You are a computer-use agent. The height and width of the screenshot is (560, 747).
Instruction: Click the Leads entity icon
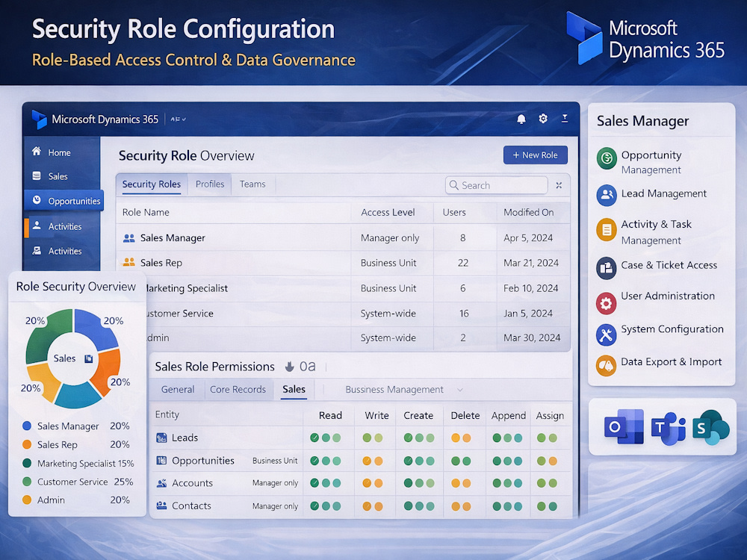[x=161, y=438]
